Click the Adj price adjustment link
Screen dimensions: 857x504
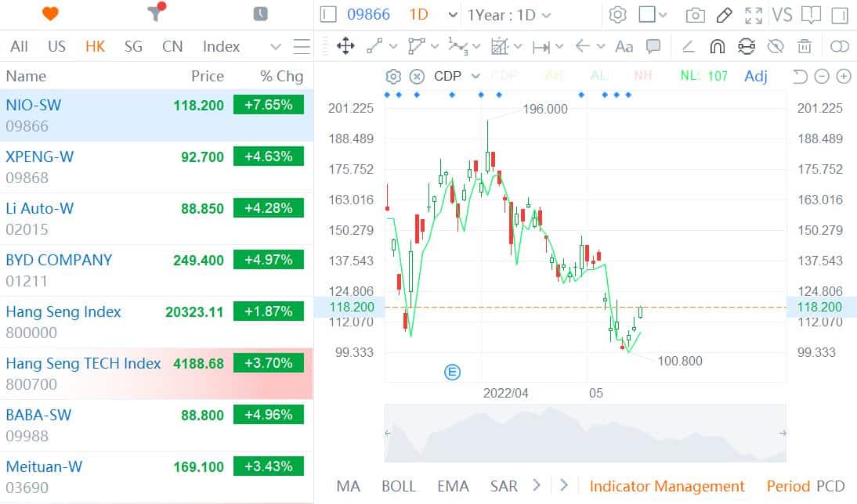pos(754,76)
